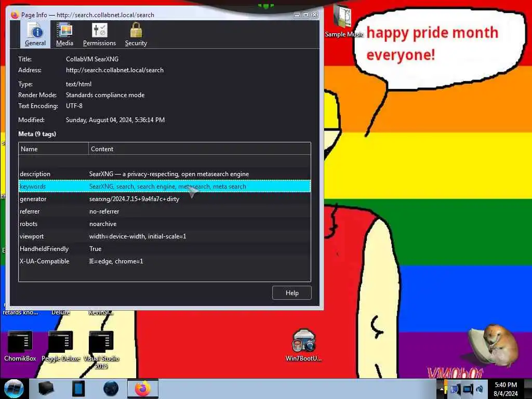The image size is (532, 399).
Task: Select the X-UA-Compatible meta row
Action: point(165,261)
